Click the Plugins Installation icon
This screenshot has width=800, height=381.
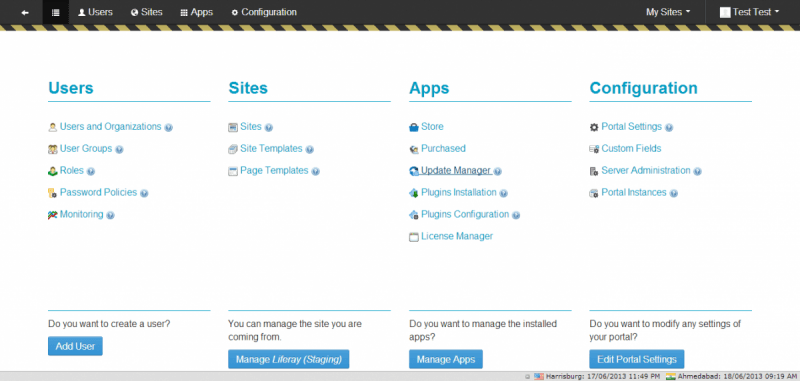(x=414, y=193)
